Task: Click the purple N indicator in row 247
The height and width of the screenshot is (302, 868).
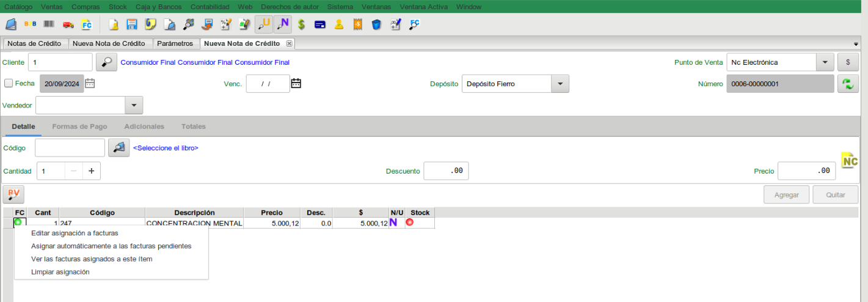Action: (393, 223)
